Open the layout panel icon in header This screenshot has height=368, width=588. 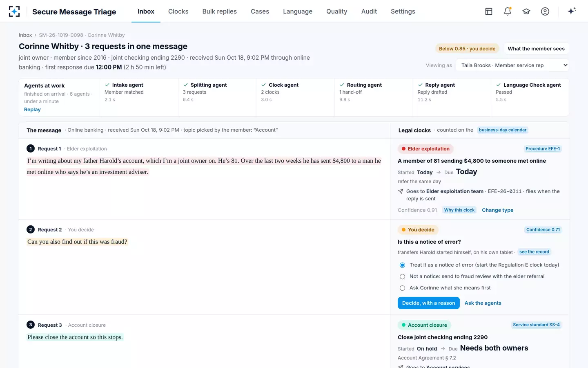point(489,11)
